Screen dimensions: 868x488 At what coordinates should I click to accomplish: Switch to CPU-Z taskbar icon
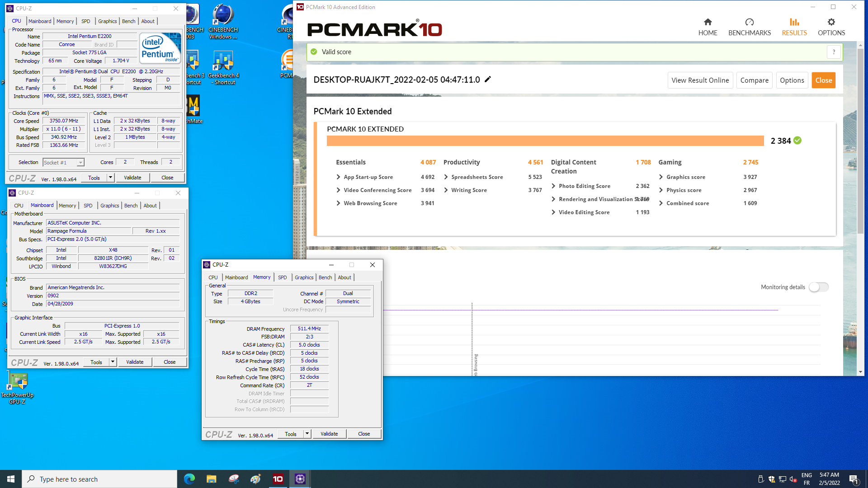(x=300, y=479)
